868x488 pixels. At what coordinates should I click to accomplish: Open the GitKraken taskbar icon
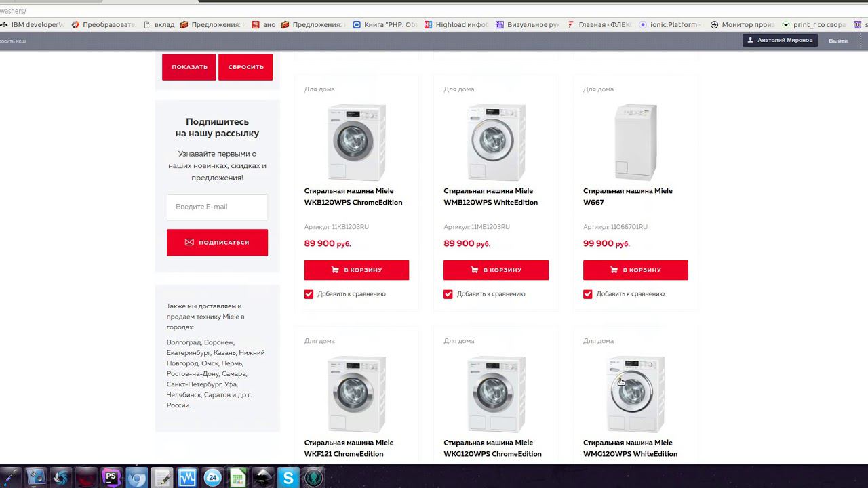coord(314,478)
